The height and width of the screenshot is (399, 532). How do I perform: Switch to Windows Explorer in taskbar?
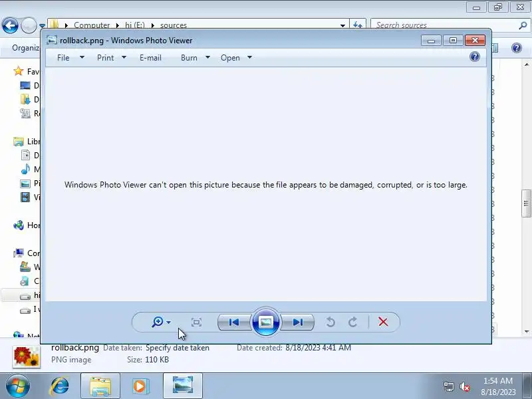click(x=100, y=386)
